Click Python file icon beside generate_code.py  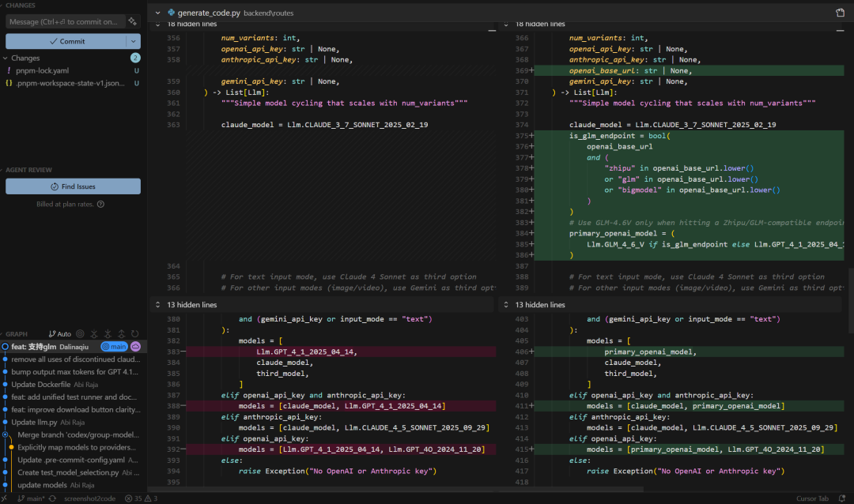pyautogui.click(x=171, y=13)
